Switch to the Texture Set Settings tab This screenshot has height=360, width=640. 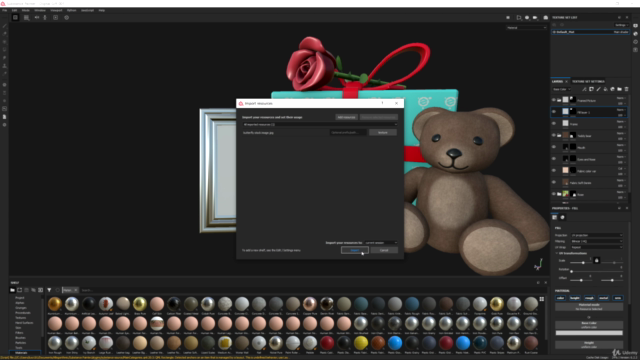pos(588,82)
